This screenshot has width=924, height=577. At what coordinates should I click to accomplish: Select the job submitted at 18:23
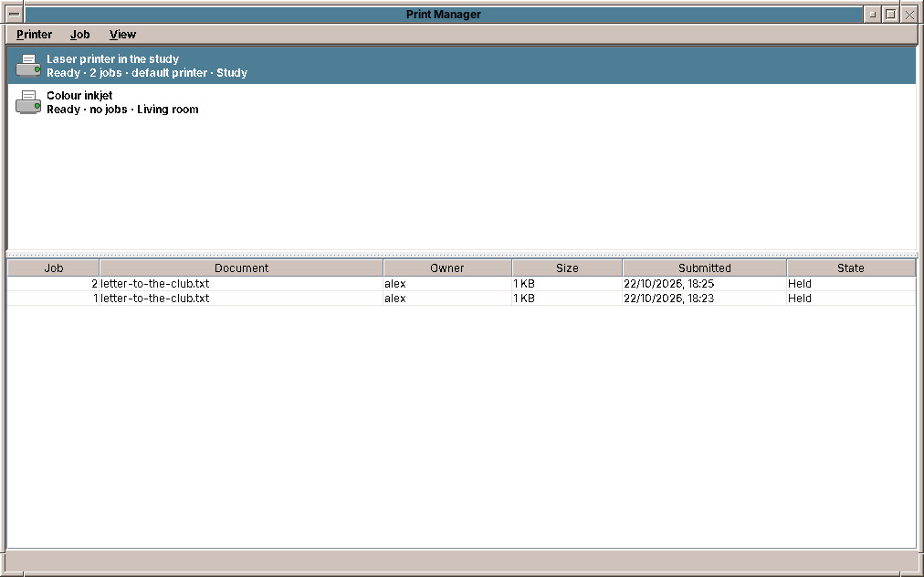pos(461,299)
